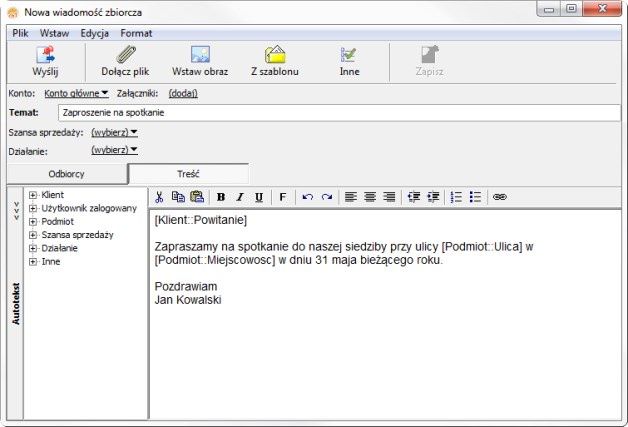Click the [Klient::Powitanie] placeholder text
The width and height of the screenshot is (628, 427).
coord(201,220)
